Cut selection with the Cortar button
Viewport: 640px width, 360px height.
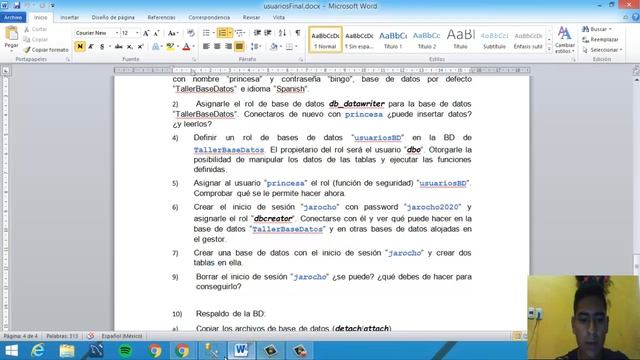coord(36,29)
